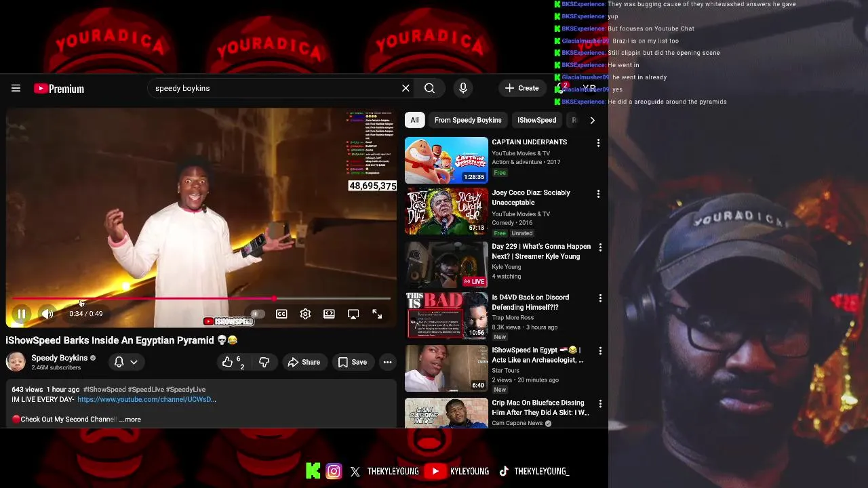Click the 2.46M subscribers text
Viewport: 868px width, 488px height.
[x=56, y=368]
